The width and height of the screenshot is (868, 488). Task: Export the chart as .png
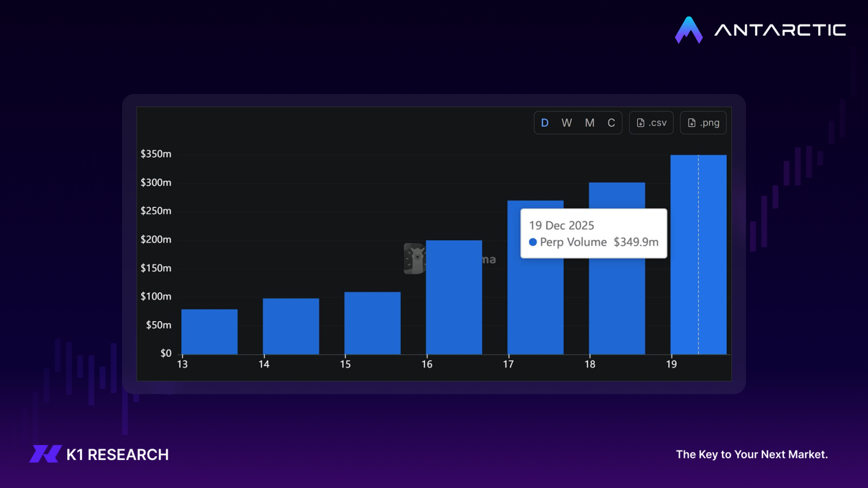pyautogui.click(x=703, y=123)
